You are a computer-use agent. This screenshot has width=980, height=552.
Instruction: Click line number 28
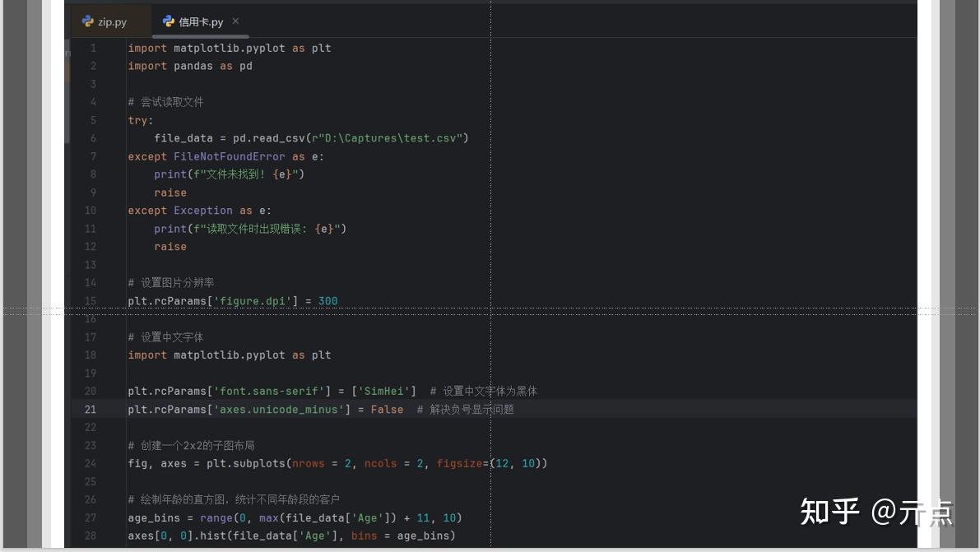coord(91,536)
